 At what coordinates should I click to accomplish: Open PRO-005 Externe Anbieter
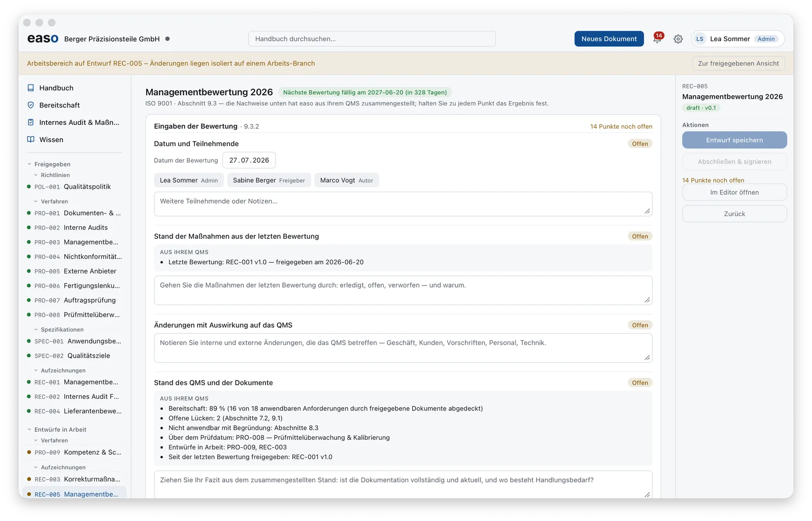point(75,271)
